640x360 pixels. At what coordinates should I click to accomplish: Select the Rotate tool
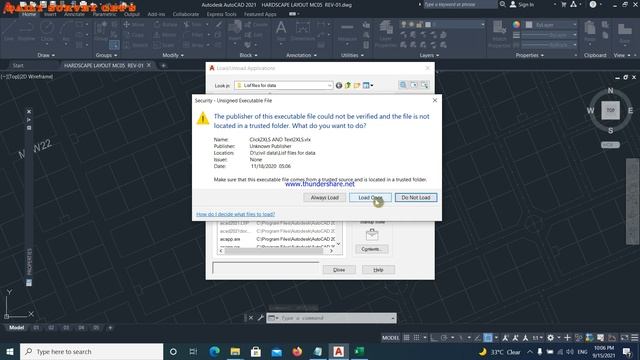pos(166,24)
